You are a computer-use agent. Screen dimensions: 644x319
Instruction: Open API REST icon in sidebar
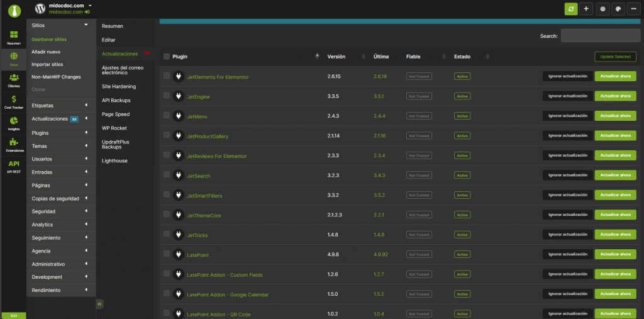14,165
